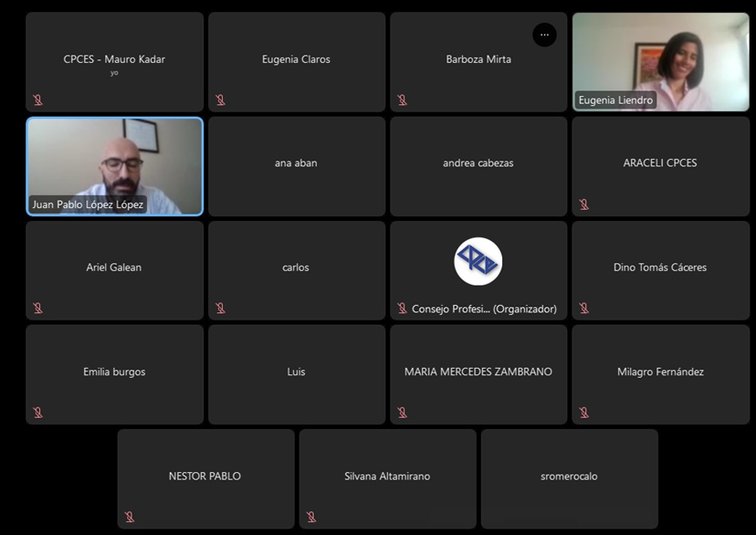This screenshot has width=756, height=535.
Task: Click the Juan Pablo López López name label
Action: point(88,205)
